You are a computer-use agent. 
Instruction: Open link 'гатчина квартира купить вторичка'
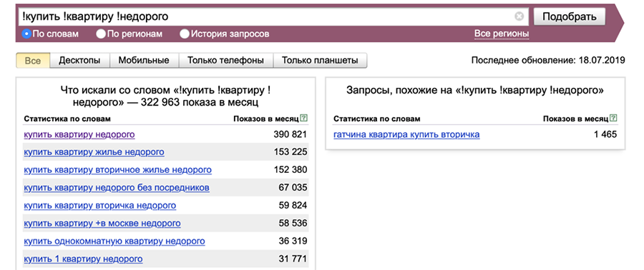[406, 134]
